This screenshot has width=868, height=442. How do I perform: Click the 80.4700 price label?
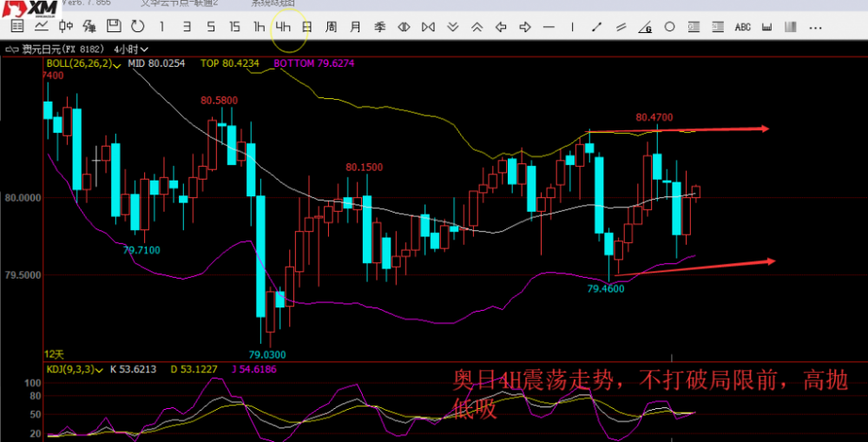coord(654,117)
